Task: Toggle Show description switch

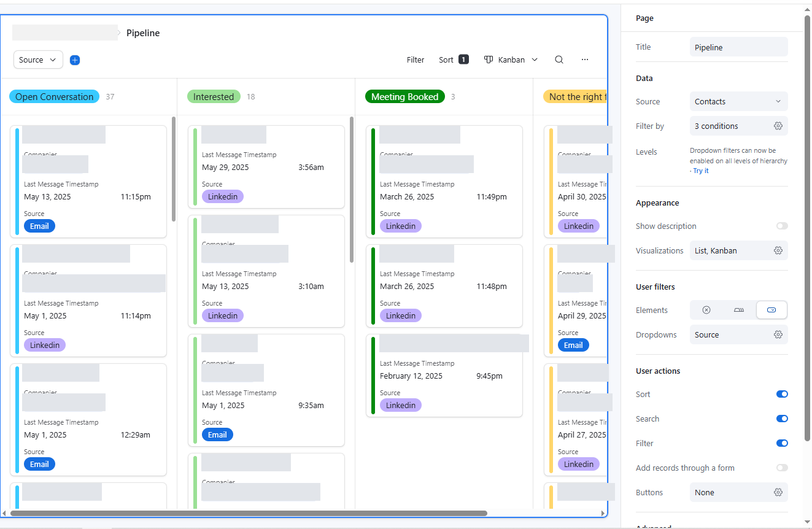Action: 782,226
